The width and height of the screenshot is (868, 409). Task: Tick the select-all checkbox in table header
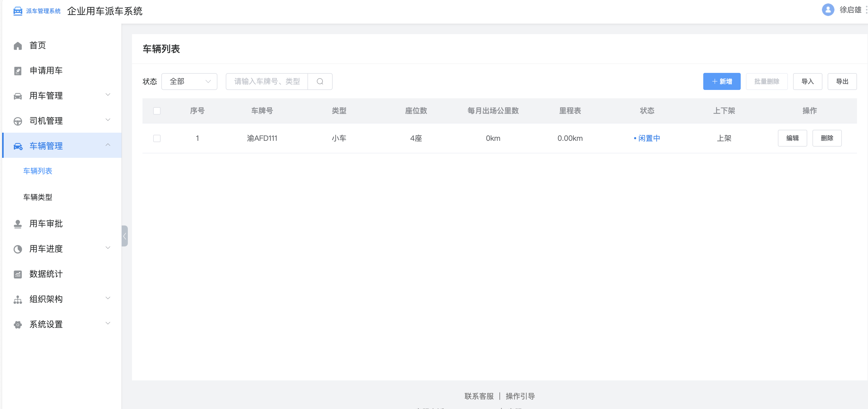(x=157, y=111)
